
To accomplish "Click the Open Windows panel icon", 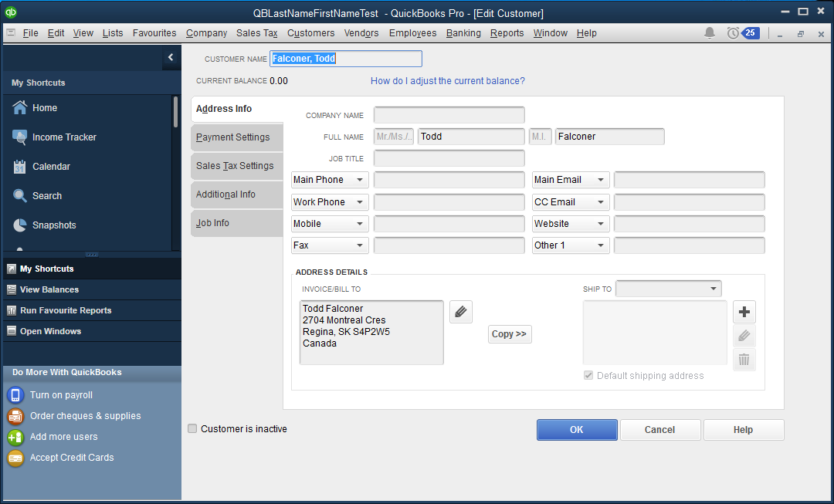I will point(11,330).
